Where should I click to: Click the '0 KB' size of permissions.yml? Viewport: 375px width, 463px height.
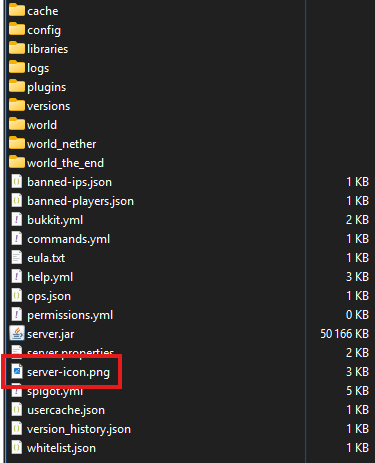click(x=357, y=315)
